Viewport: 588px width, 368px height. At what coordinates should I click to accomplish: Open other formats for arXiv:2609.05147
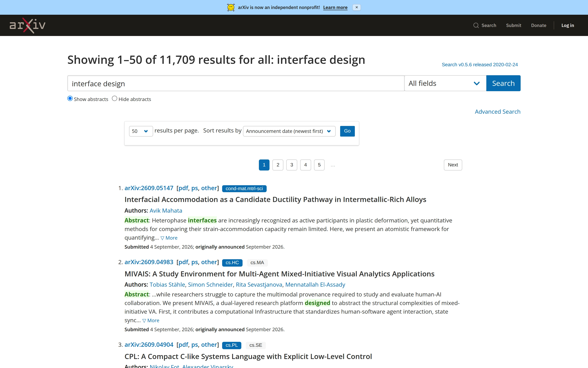pos(209,188)
